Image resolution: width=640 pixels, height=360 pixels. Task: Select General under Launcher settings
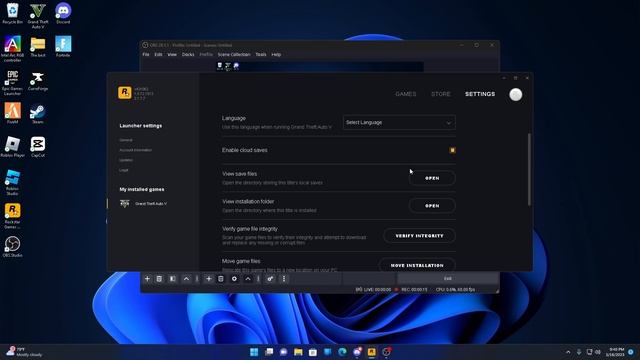coord(126,140)
